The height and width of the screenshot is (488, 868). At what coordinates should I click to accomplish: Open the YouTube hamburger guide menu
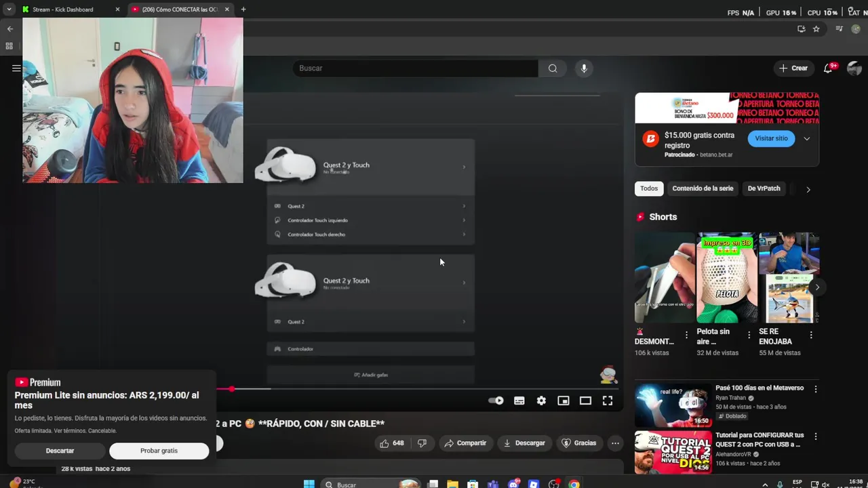coord(16,68)
